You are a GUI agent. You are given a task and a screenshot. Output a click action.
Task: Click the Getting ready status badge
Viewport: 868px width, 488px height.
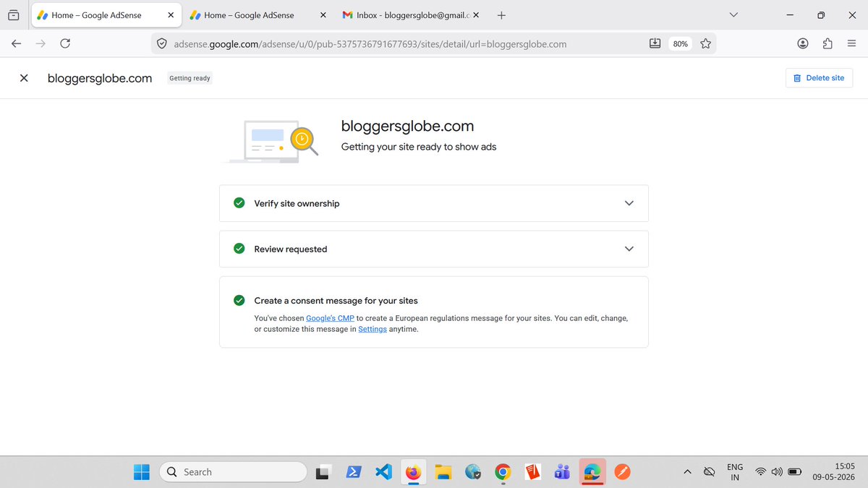click(190, 78)
